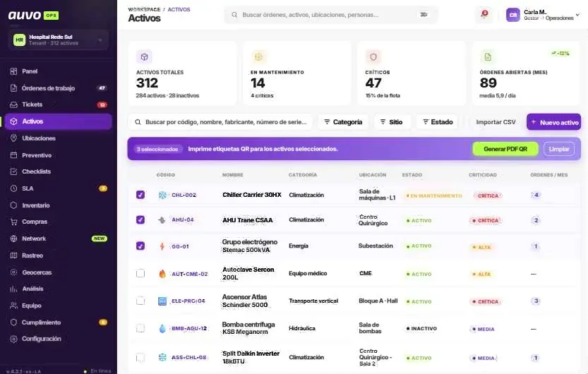Click the Ascensor Atlas Schindler 5000 name

(x=245, y=301)
